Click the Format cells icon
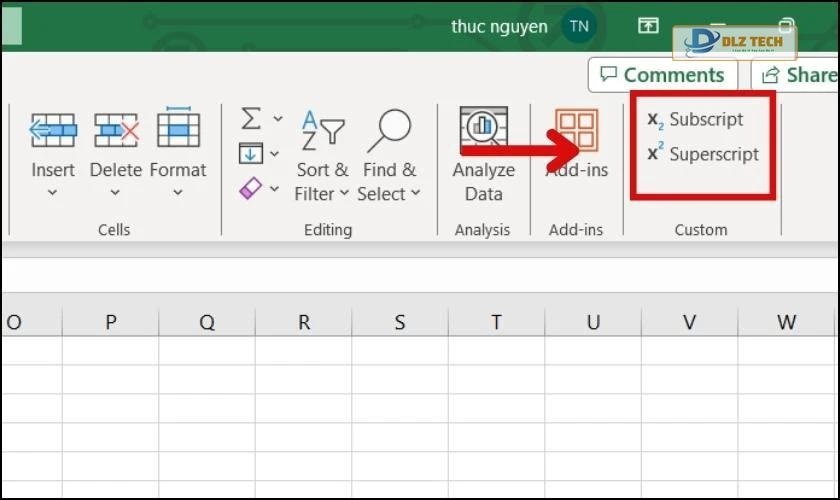This screenshot has height=500, width=840. [x=178, y=128]
